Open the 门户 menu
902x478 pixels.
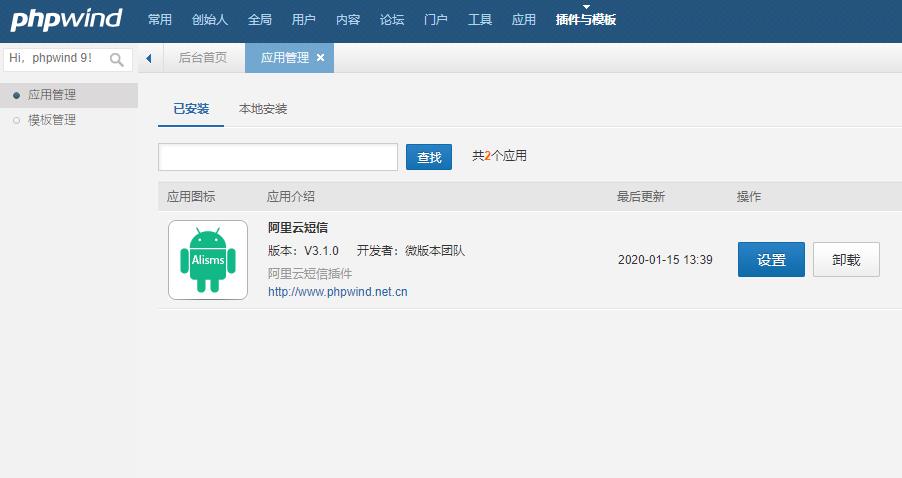tap(435, 20)
